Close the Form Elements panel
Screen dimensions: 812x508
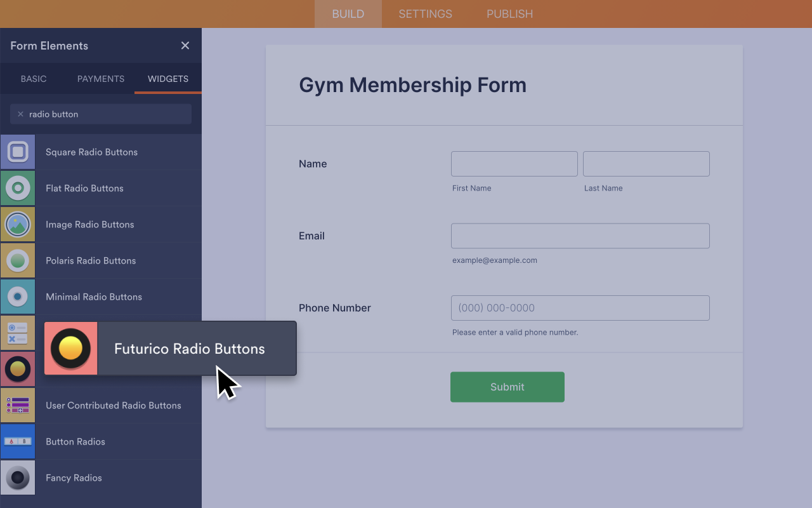[185, 45]
